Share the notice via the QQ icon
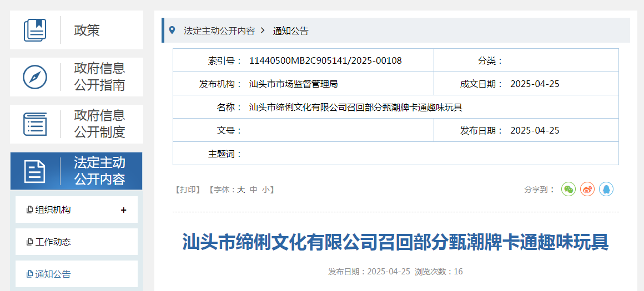Screen dimensions: 644x291 click(606, 189)
